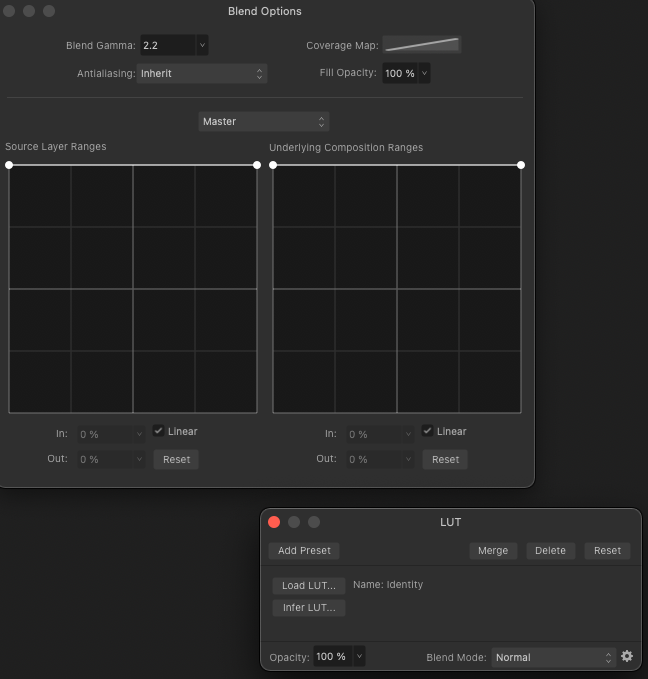
Task: Close the LUT panel with red button
Action: pos(274,522)
